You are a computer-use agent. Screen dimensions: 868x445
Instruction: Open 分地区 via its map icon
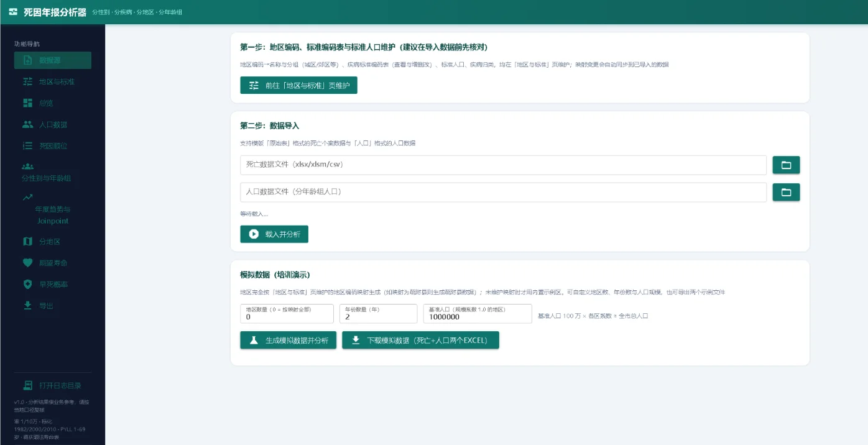click(27, 242)
